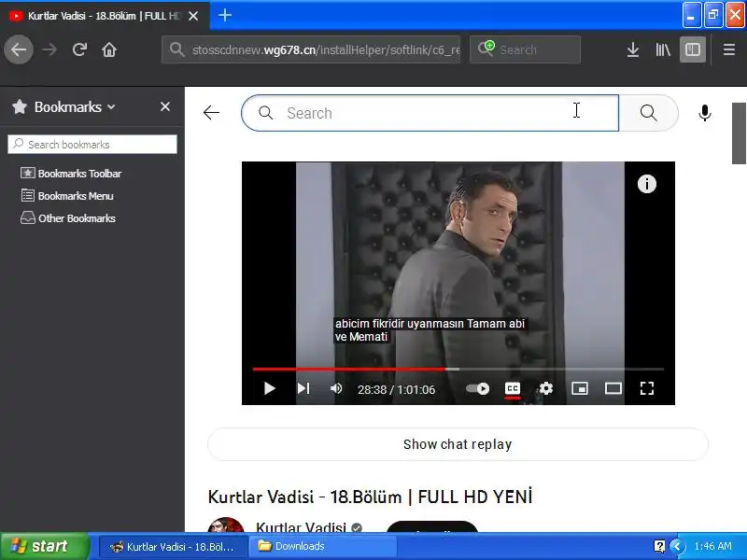
Task: Seek on the video progress bar
Action: point(458,369)
